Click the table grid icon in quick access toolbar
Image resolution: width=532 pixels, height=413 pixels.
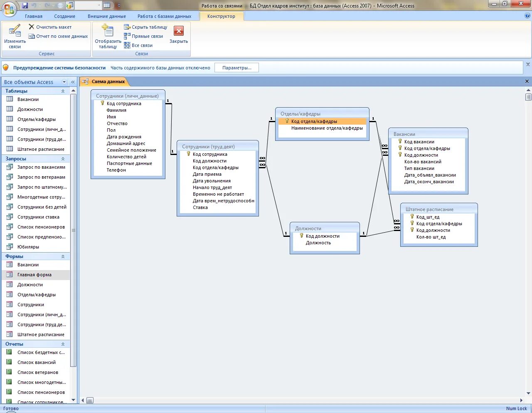click(x=107, y=5)
